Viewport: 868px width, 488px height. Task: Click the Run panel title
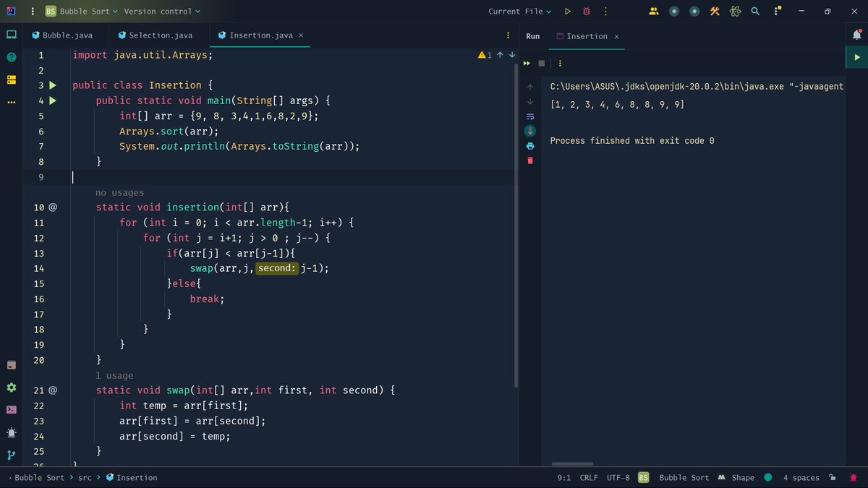pos(532,36)
